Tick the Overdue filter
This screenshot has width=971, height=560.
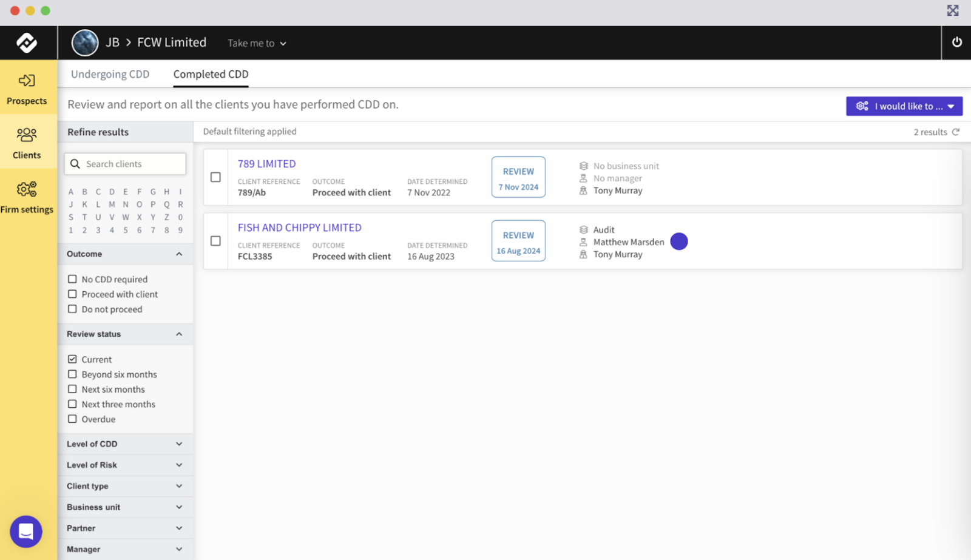coord(72,419)
